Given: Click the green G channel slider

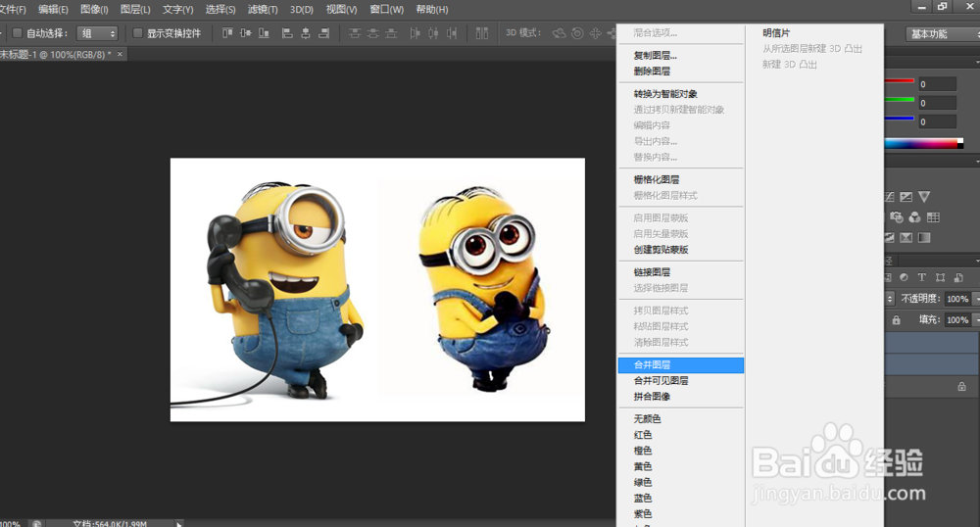Looking at the screenshot, I should pos(900,99).
